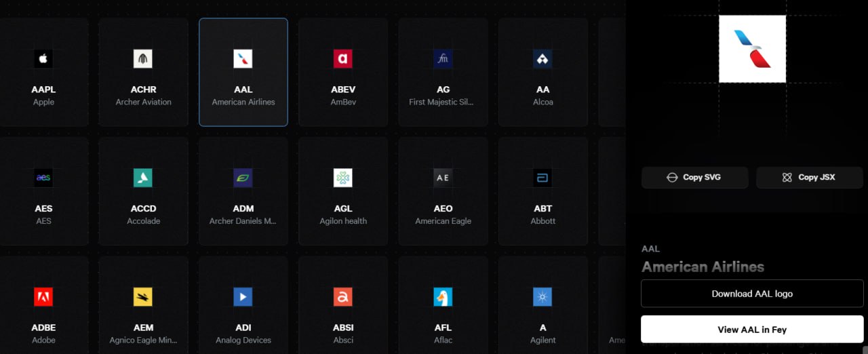Viewport: 868px width, 354px height.
Task: Select the Adobe red logo icon
Action: point(43,297)
